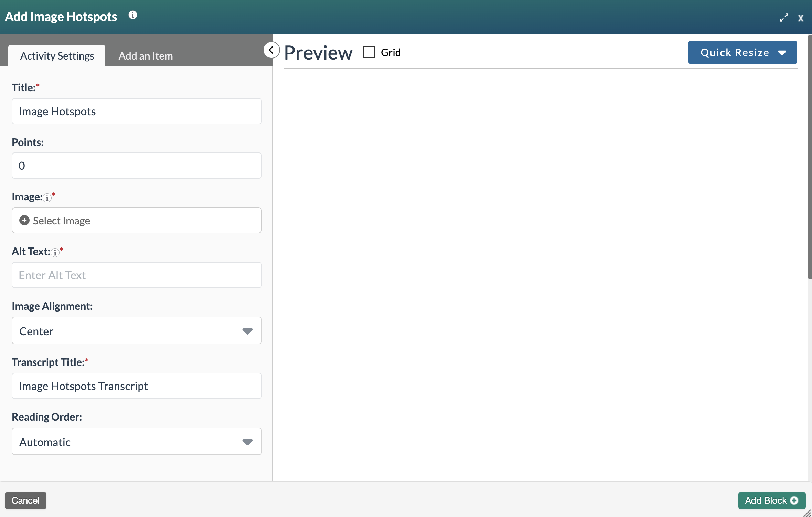Viewport: 812px width, 517px height.
Task: Open the Reading Order dropdown
Action: (x=137, y=442)
